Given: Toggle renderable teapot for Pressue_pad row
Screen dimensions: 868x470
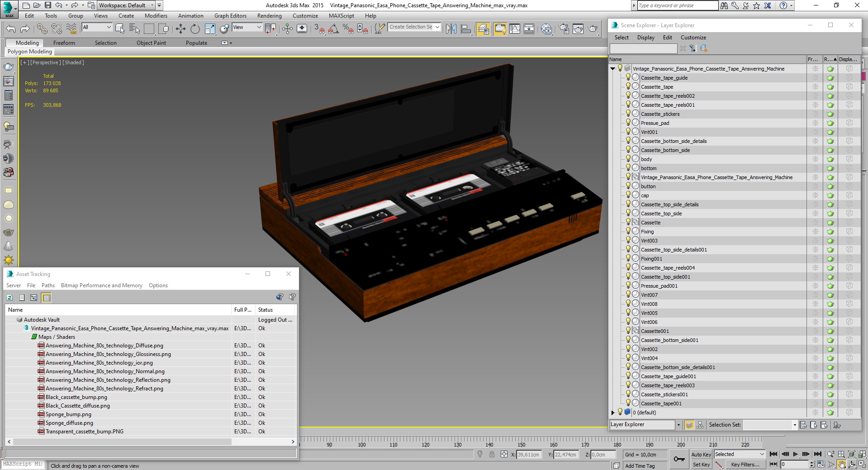Looking at the screenshot, I should click(830, 123).
